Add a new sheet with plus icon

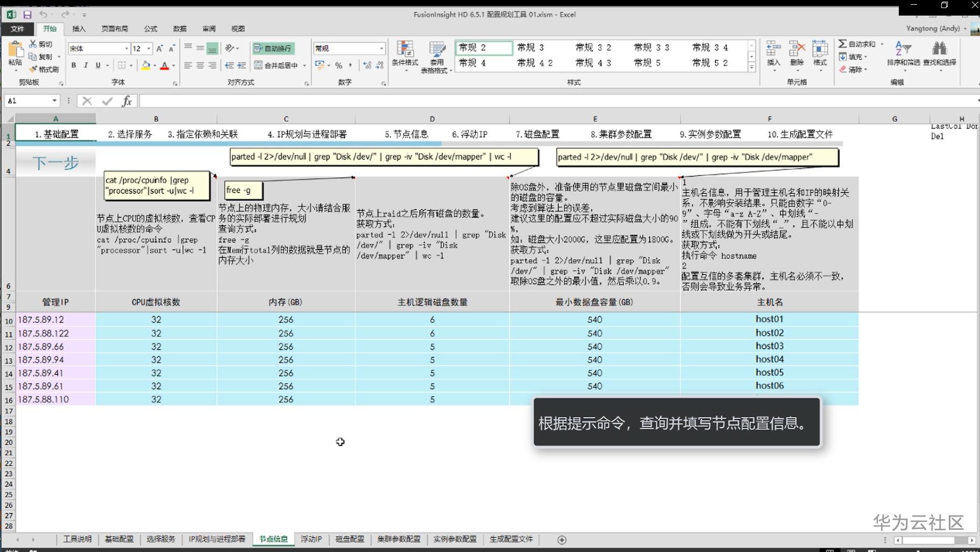pos(562,540)
